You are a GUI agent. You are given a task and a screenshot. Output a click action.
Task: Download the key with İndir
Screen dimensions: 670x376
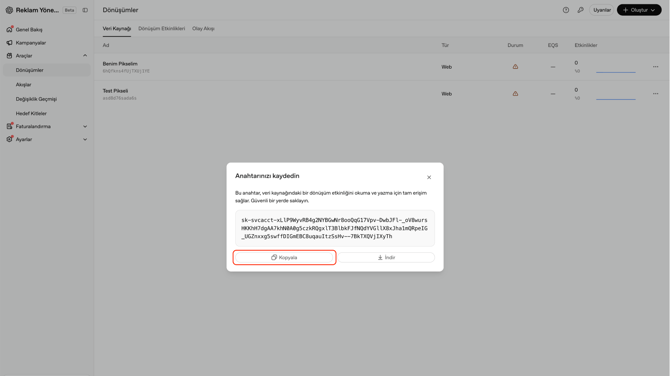[x=386, y=257]
